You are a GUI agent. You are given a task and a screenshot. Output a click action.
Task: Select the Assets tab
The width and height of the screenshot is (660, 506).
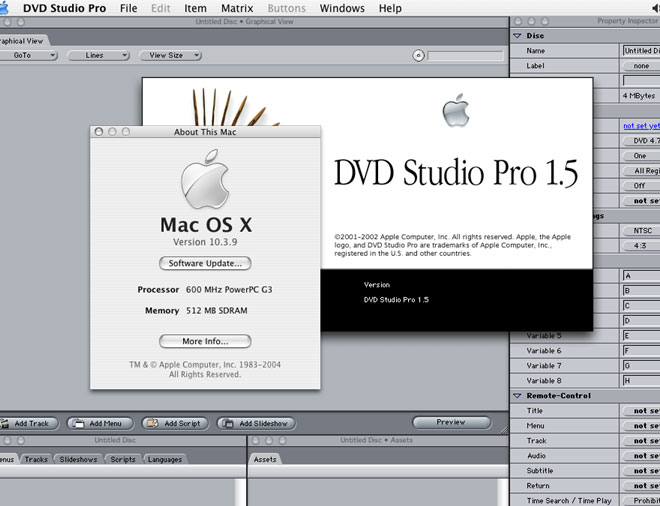(x=265, y=459)
